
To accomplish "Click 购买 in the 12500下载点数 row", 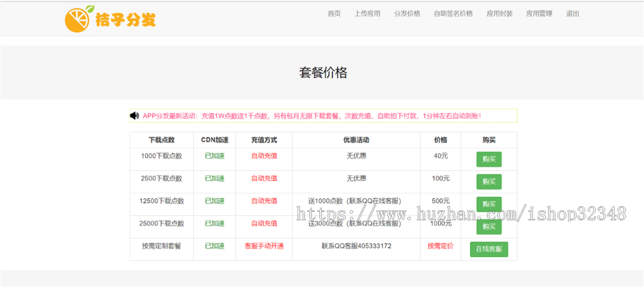I will coord(489,204).
